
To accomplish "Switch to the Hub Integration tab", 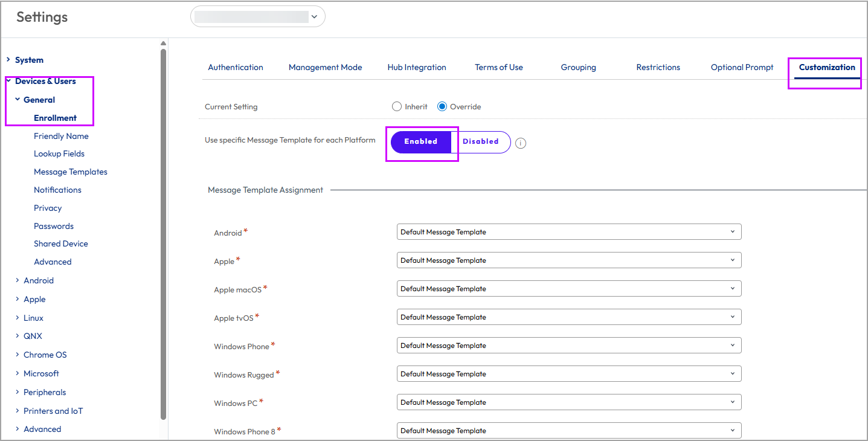I will 417,67.
